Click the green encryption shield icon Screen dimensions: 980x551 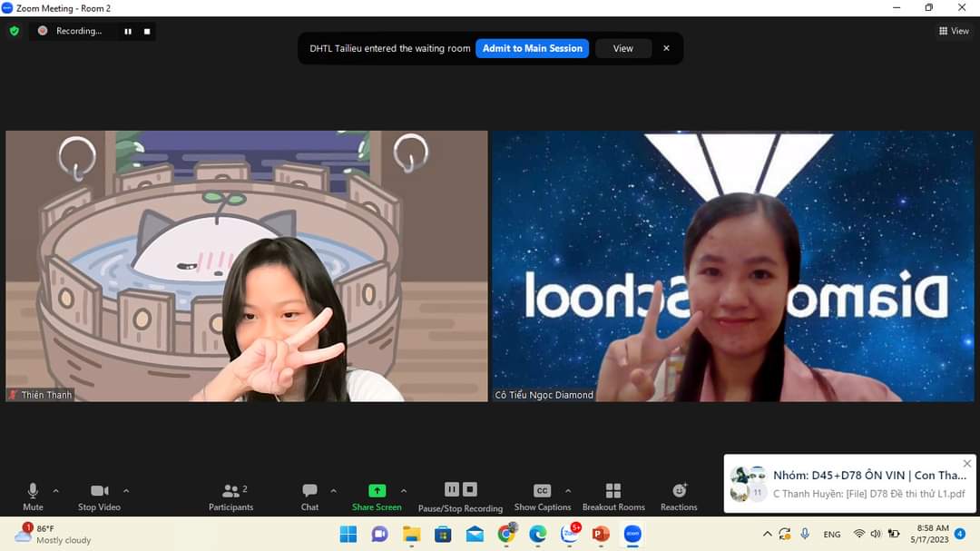15,31
